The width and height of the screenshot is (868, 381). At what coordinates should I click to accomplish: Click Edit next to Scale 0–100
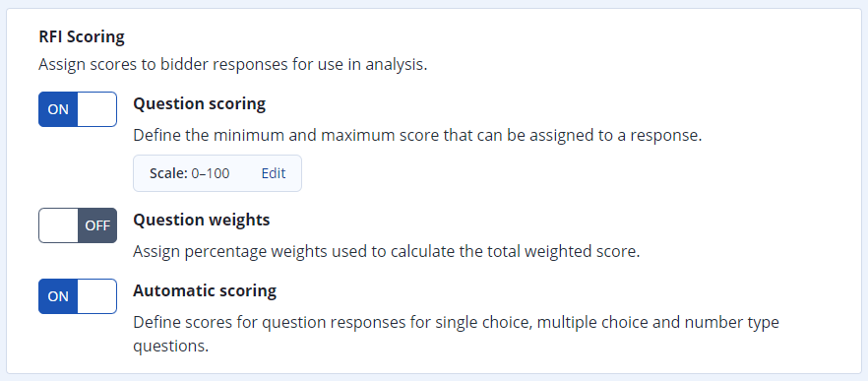tap(274, 173)
